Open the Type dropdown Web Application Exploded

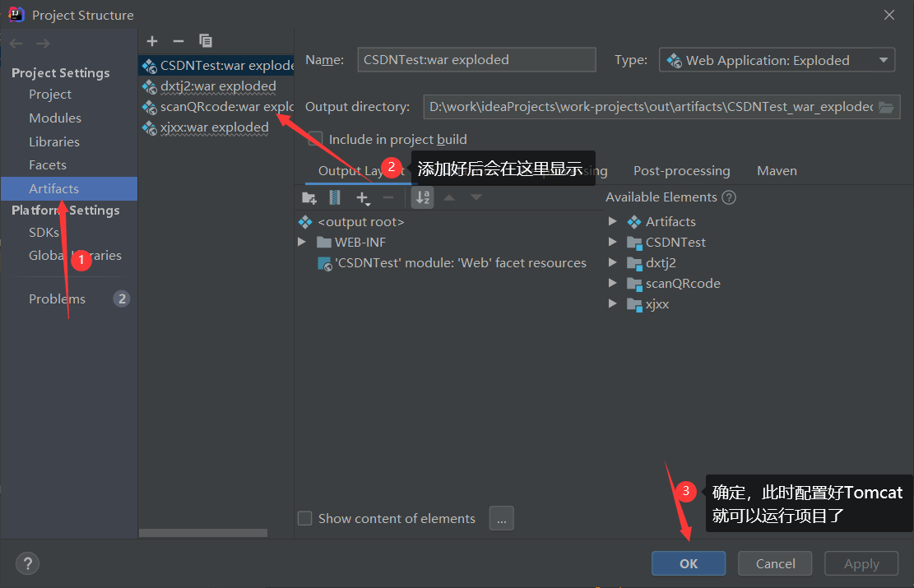777,60
